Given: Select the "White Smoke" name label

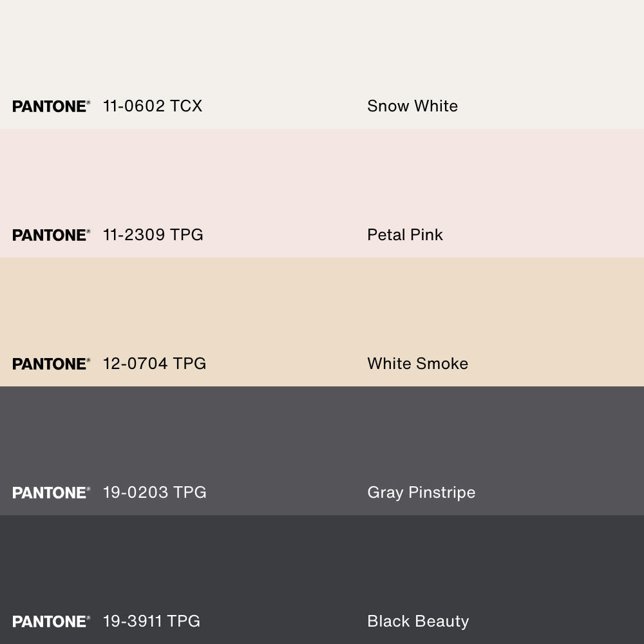Looking at the screenshot, I should (417, 364).
